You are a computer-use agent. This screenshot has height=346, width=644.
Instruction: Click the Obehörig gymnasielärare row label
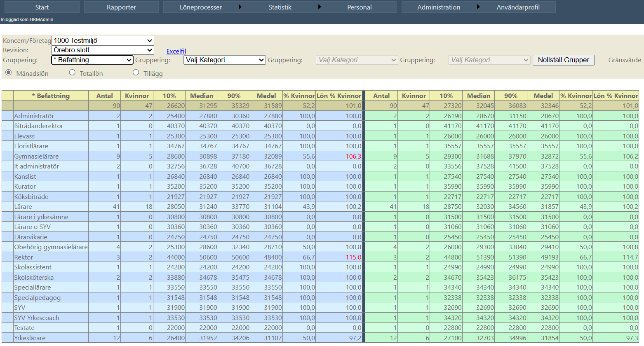(x=51, y=247)
